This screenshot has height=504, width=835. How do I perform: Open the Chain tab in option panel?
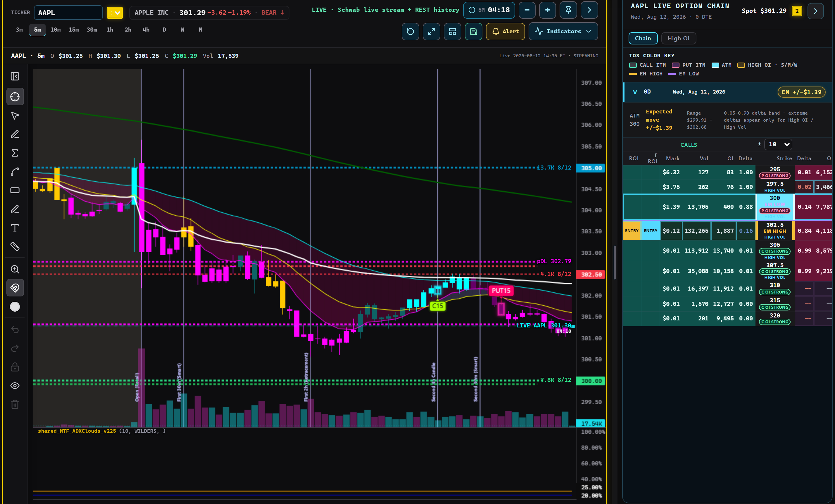(643, 38)
